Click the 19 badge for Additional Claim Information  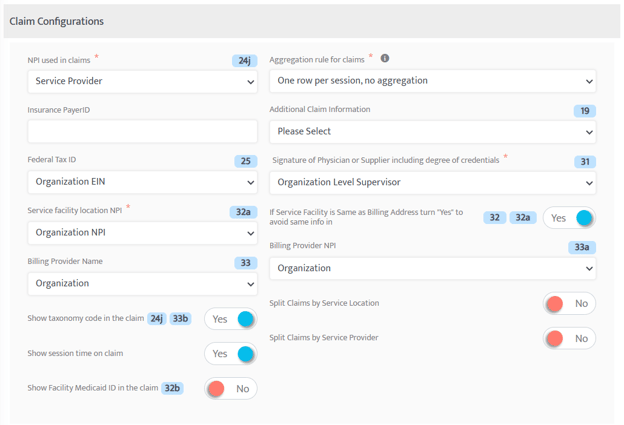click(x=585, y=111)
